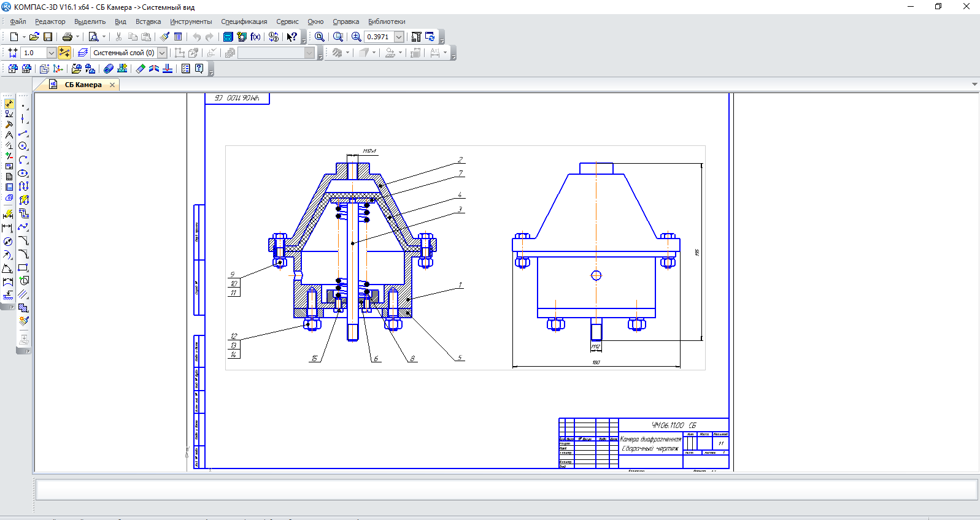
Task: Open the Инструменты menu
Action: point(191,21)
